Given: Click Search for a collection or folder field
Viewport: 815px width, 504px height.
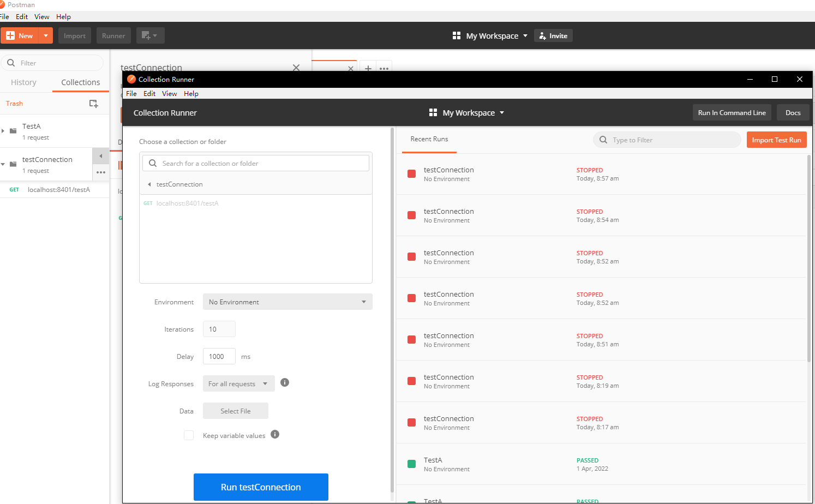Looking at the screenshot, I should click(x=256, y=163).
